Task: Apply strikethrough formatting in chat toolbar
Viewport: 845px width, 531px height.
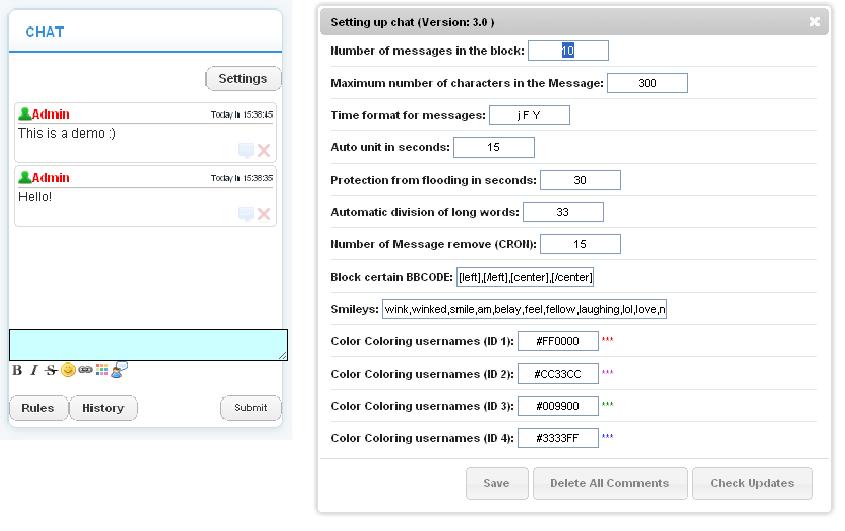Action: pos(51,370)
